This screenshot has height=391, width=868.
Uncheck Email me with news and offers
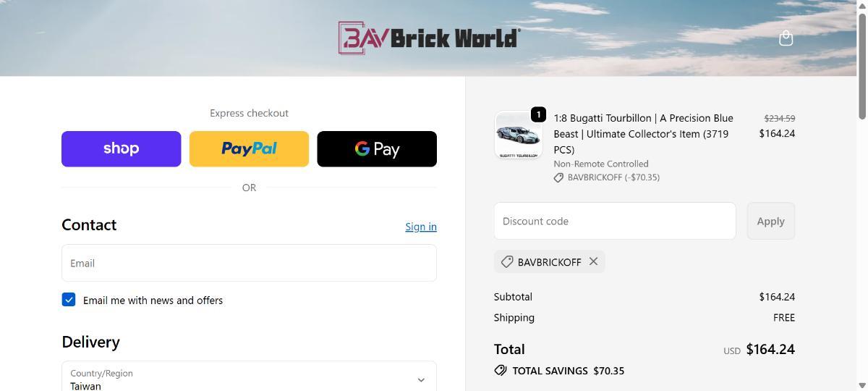[69, 300]
